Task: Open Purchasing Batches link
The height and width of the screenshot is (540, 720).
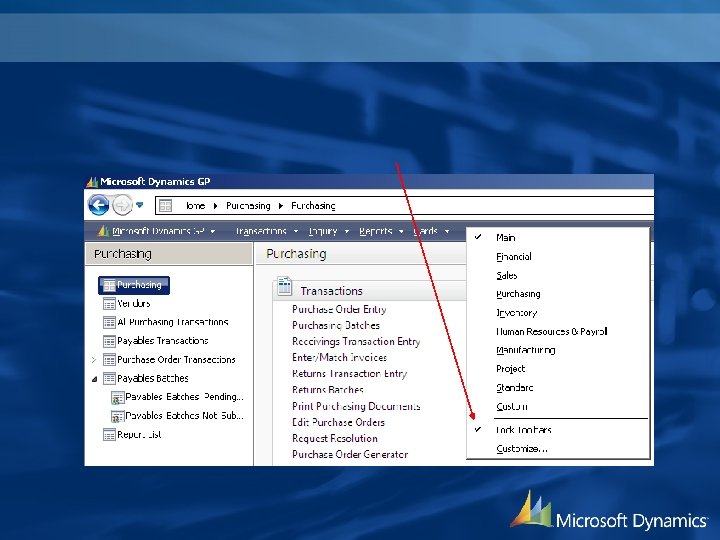Action: [336, 326]
